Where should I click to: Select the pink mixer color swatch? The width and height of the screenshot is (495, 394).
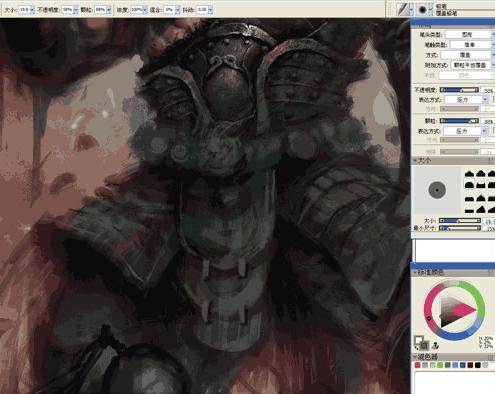click(417, 365)
